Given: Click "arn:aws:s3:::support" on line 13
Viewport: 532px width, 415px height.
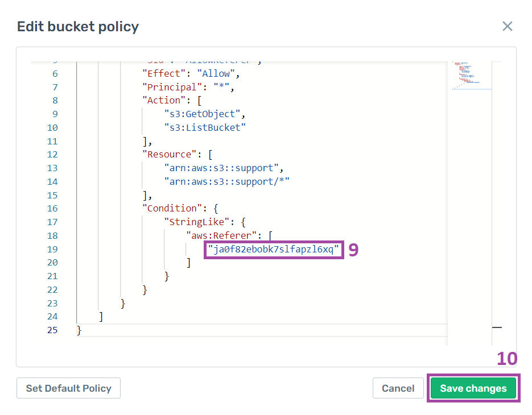Looking at the screenshot, I should [x=221, y=168].
